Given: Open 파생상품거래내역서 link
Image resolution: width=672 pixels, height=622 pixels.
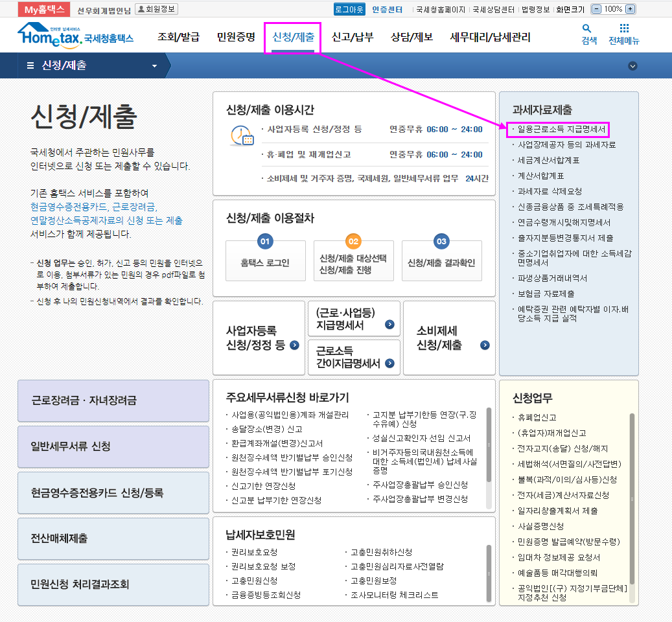Looking at the screenshot, I should [x=552, y=278].
